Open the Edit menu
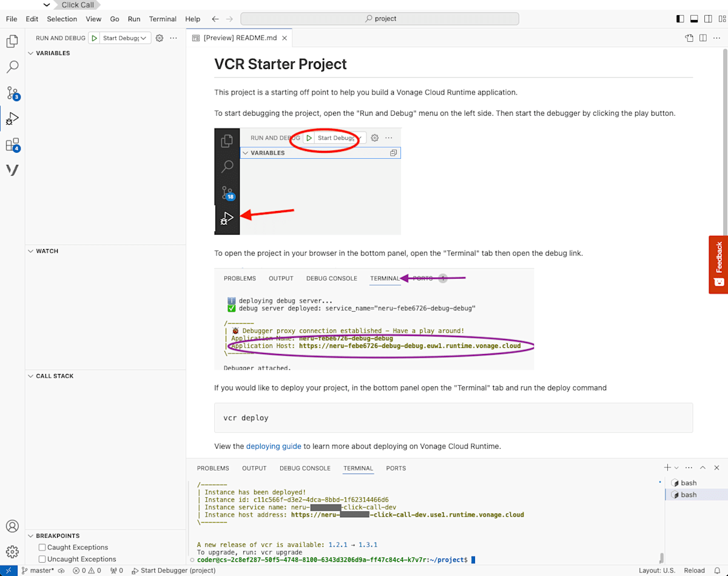 [x=32, y=19]
